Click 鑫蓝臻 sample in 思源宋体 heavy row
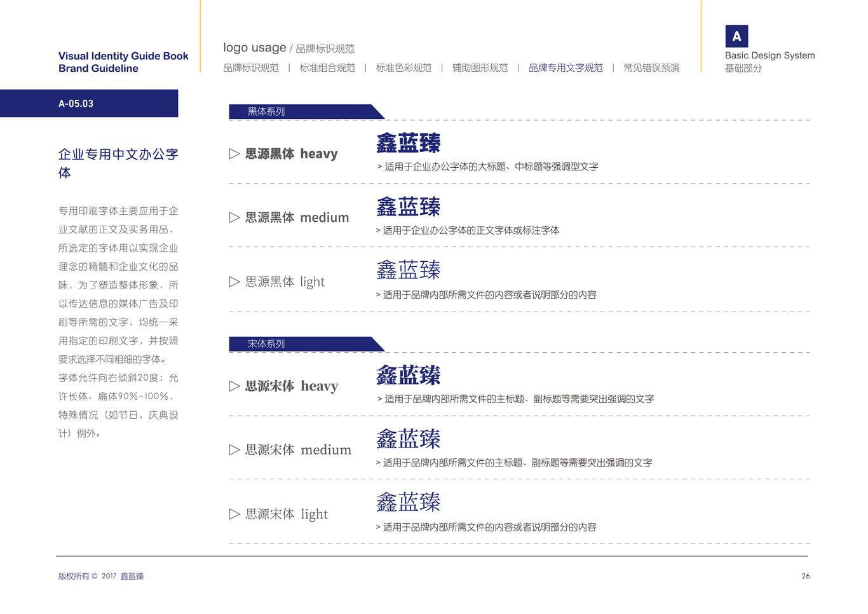 coord(408,375)
